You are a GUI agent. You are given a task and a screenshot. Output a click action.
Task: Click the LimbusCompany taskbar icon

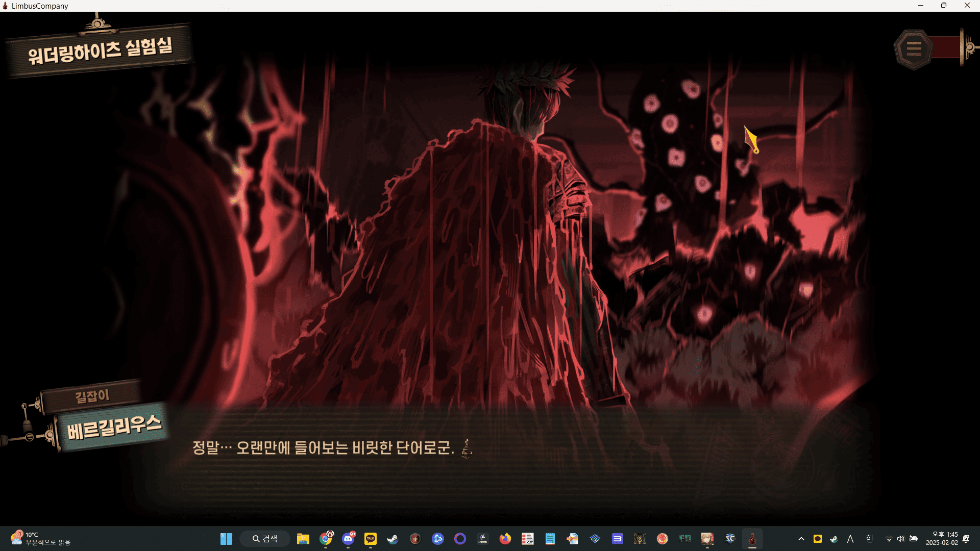tap(752, 539)
